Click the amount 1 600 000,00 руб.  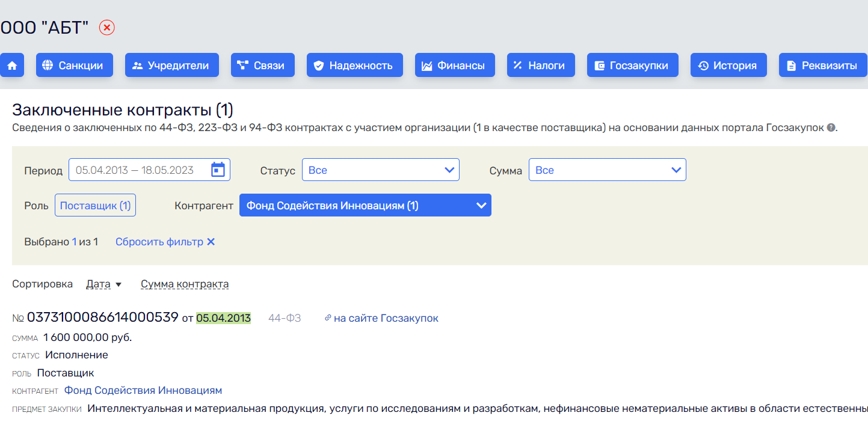pyautogui.click(x=88, y=337)
